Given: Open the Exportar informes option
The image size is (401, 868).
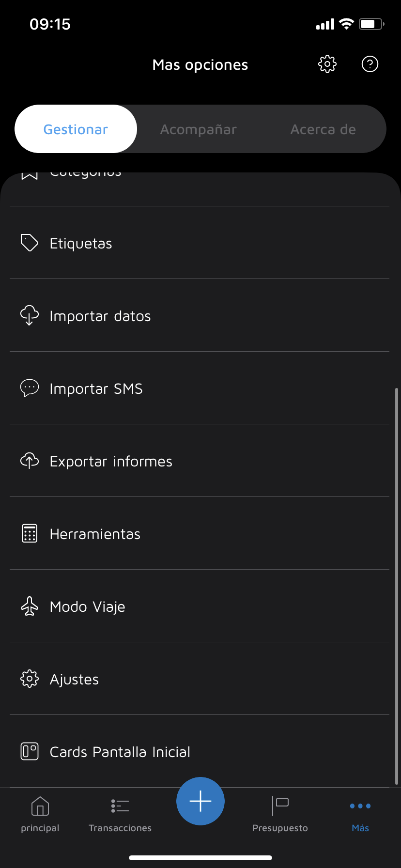Looking at the screenshot, I should click(111, 461).
